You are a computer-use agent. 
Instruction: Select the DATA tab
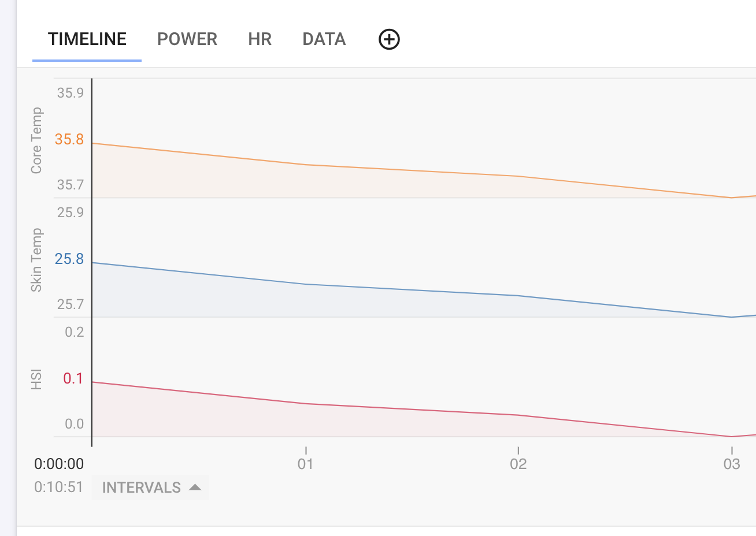324,39
